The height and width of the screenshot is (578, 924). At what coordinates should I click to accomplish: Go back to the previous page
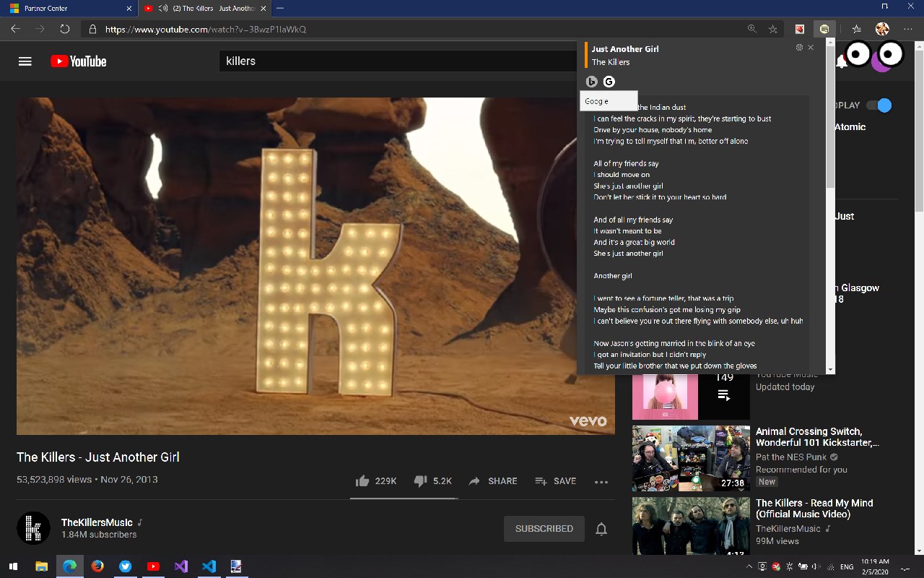point(15,29)
